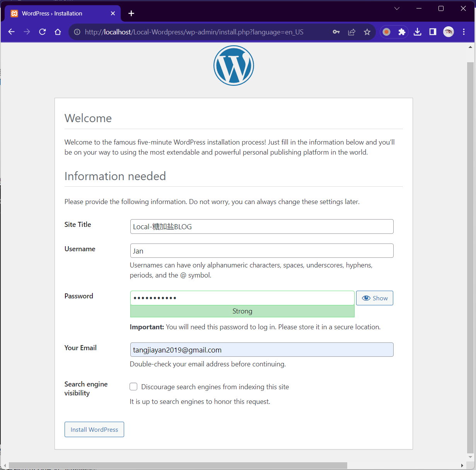Select the WordPress › Installation tab
The width and height of the screenshot is (476, 470).
(x=63, y=14)
